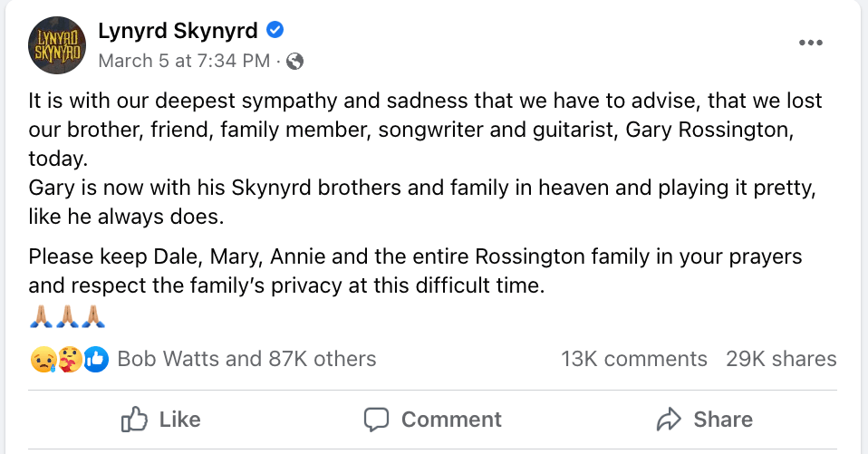The width and height of the screenshot is (868, 454).
Task: Open the 13K comments list
Action: [633, 359]
